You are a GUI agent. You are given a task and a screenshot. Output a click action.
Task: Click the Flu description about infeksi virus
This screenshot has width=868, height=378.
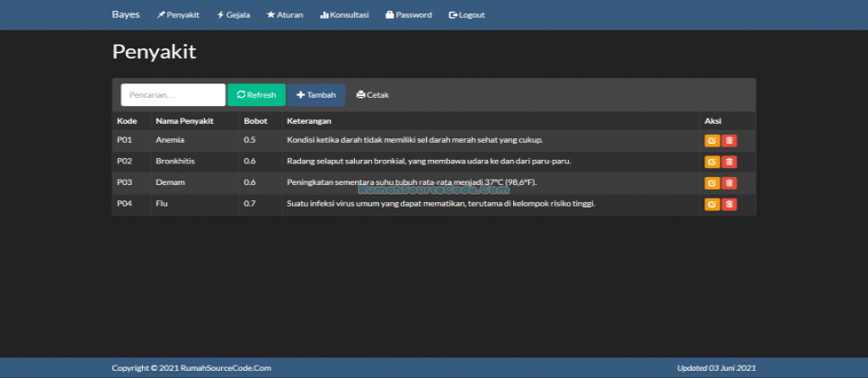coord(441,204)
